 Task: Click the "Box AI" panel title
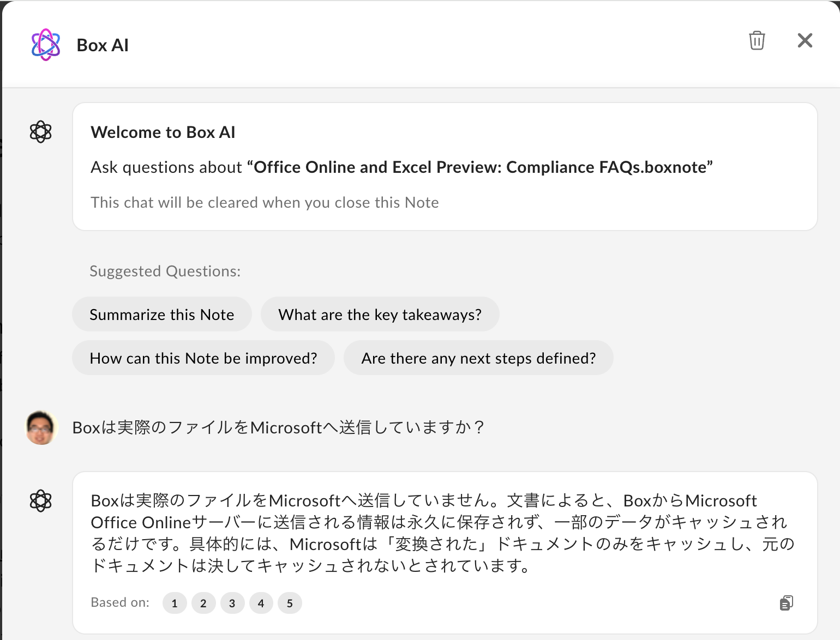pos(103,45)
